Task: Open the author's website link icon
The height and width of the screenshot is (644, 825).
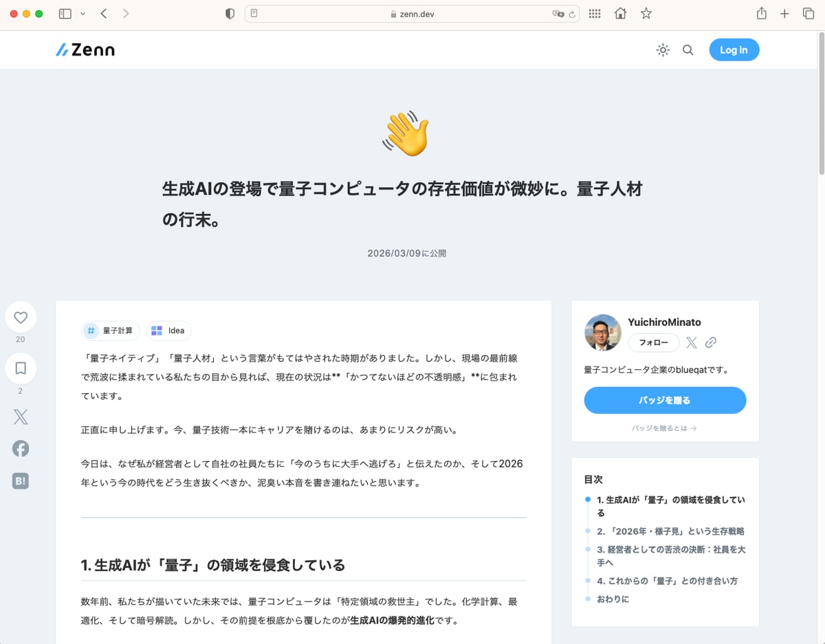Action: tap(709, 342)
